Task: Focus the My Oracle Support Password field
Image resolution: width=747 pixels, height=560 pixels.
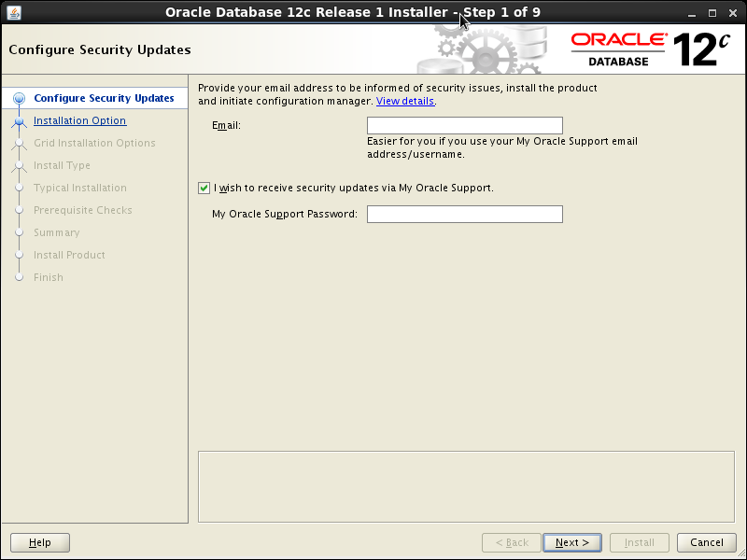Action: click(x=464, y=215)
